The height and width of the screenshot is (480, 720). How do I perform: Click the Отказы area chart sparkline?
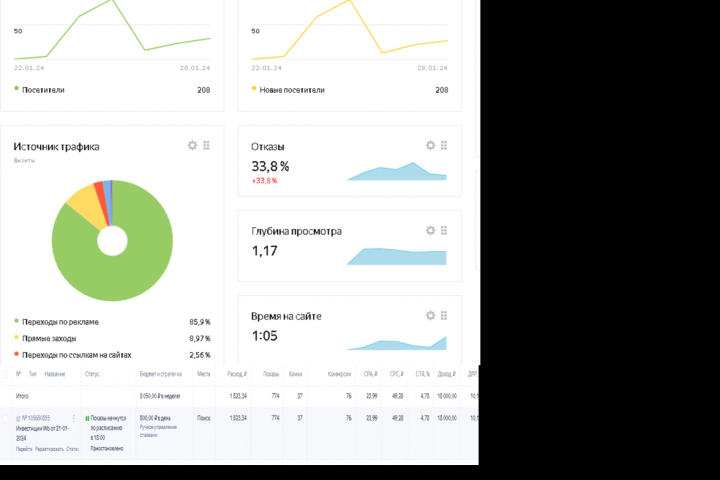(397, 171)
